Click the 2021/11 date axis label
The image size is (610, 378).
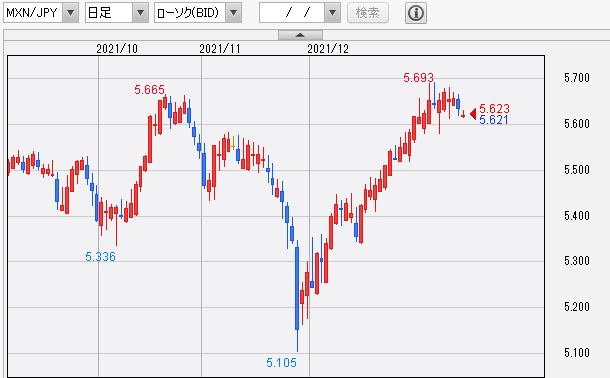click(x=220, y=49)
